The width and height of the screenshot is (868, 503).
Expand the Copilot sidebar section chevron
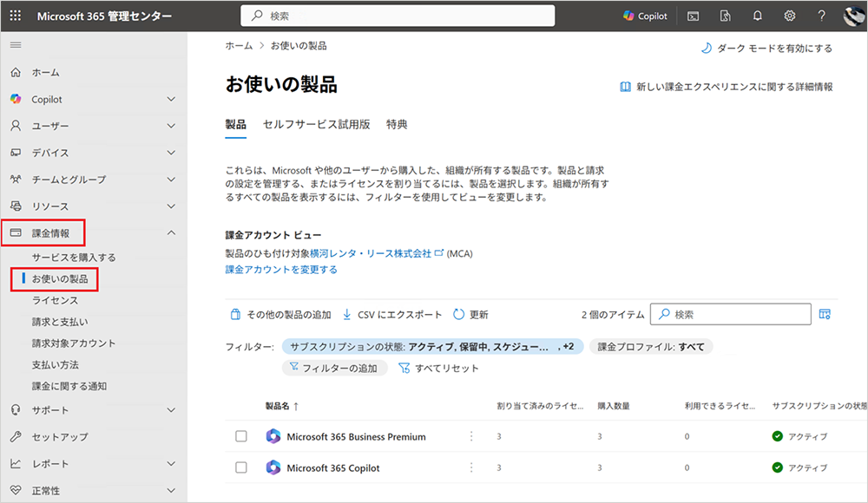[x=171, y=99]
